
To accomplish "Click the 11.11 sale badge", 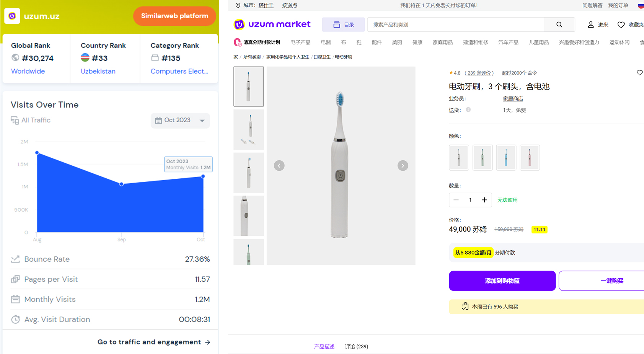I will [x=540, y=230].
